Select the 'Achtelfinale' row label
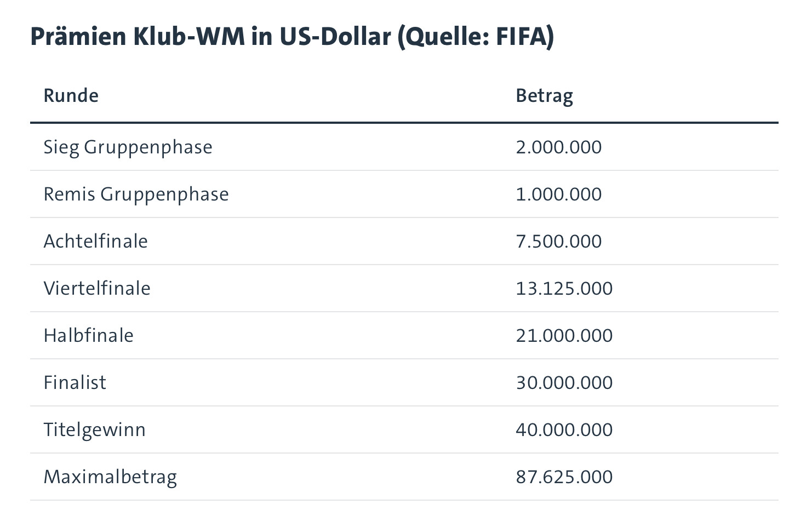Viewport: 812px width, 510px height. [95, 242]
